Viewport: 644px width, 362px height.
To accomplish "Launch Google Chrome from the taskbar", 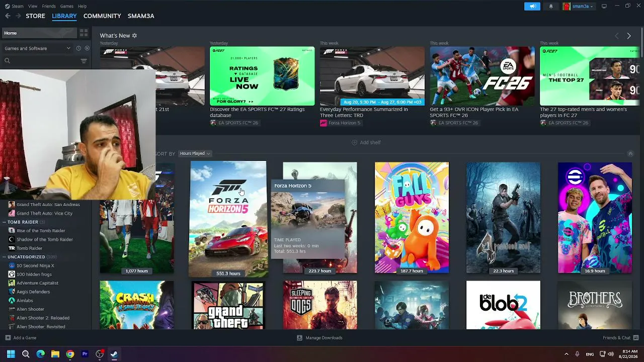I will click(70, 354).
